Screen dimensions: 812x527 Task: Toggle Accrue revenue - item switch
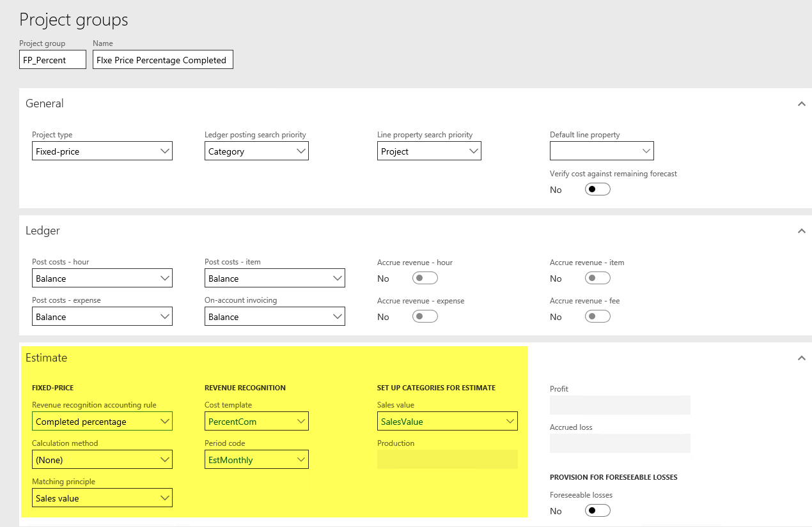(x=597, y=278)
